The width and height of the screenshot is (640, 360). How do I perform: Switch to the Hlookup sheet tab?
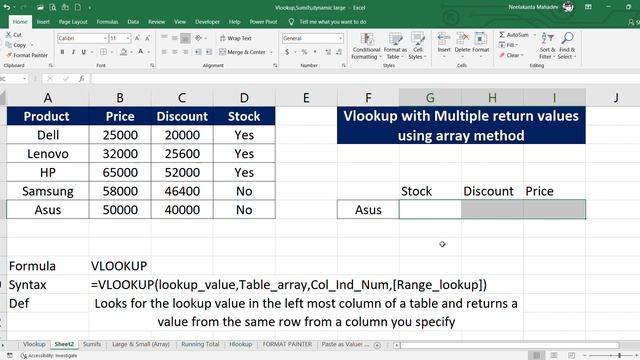coord(241,344)
